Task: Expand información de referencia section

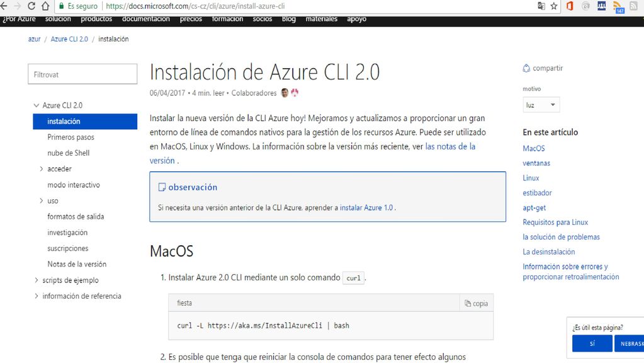Action: pyautogui.click(x=36, y=296)
